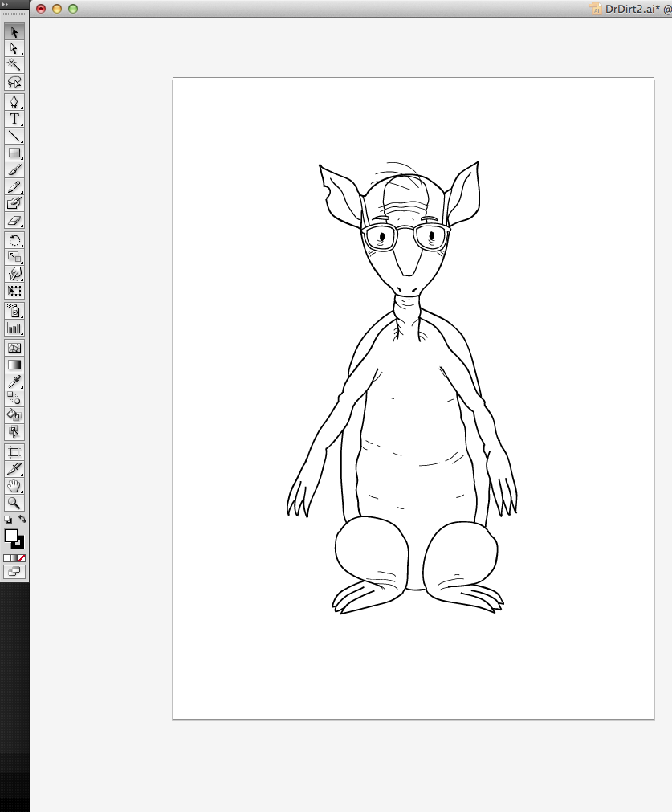The image size is (672, 812).
Task: Select the Pencil tool
Action: coord(14,186)
